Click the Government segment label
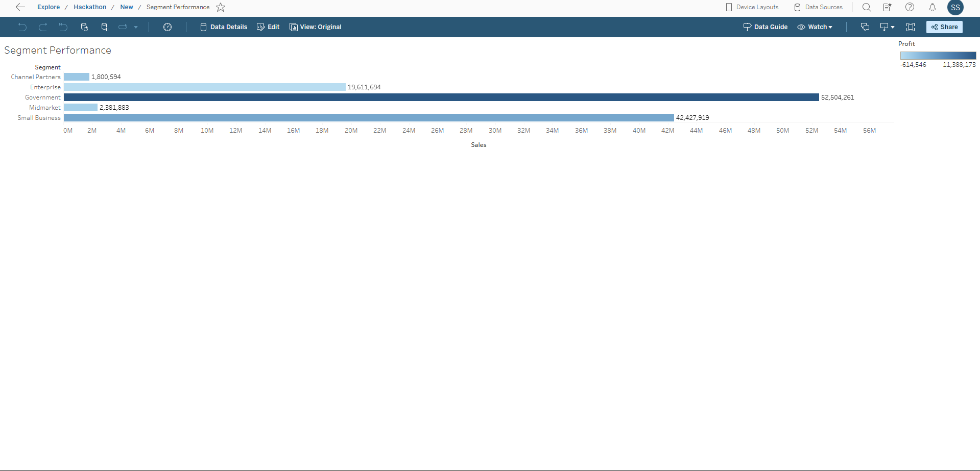980x471 pixels. click(x=43, y=97)
